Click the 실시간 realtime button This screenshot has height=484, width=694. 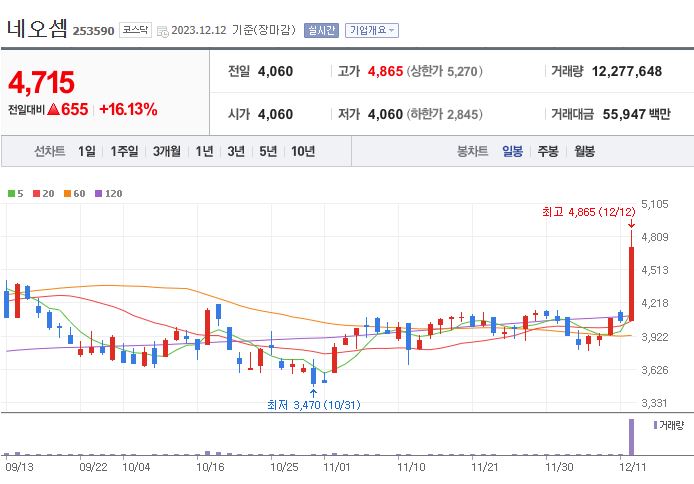[x=321, y=31]
